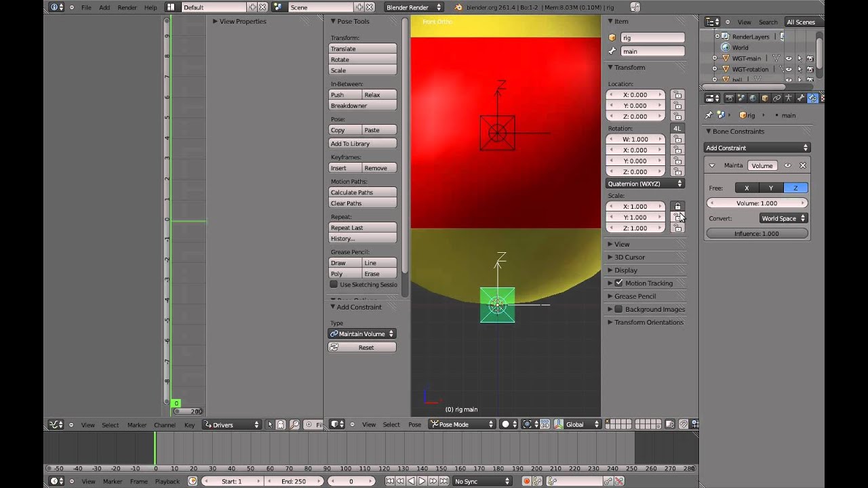Click the pin icon in properties breadcrumb
The image size is (868, 488).
[709, 115]
